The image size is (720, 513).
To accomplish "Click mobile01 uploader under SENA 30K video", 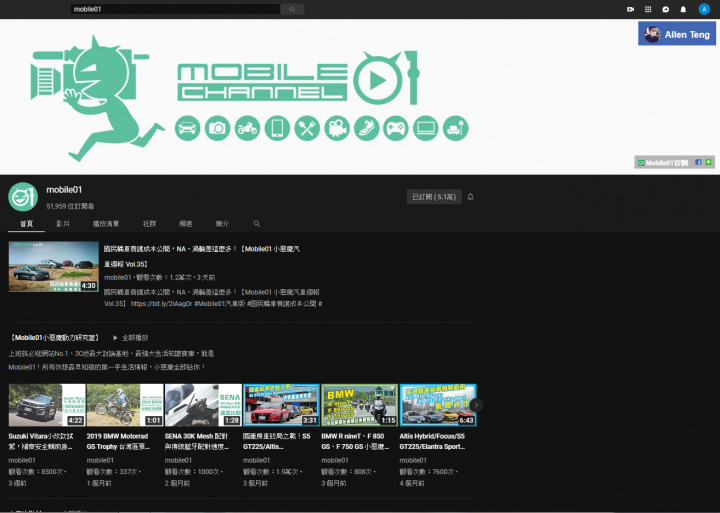I will click(x=178, y=460).
